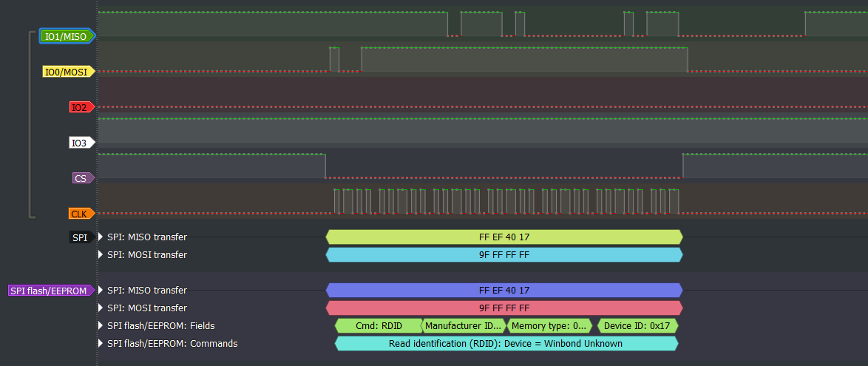Click blue flash MISO annotation FF EF 40 17
This screenshot has width=868, height=366.
(x=504, y=290)
